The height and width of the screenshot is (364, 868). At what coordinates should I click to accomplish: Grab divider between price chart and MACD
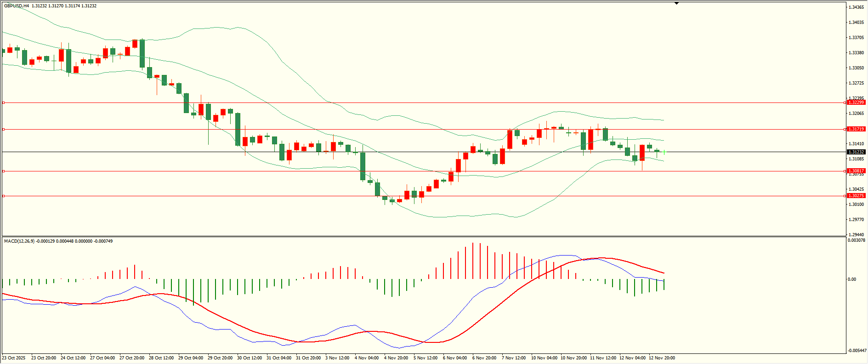tap(423, 236)
